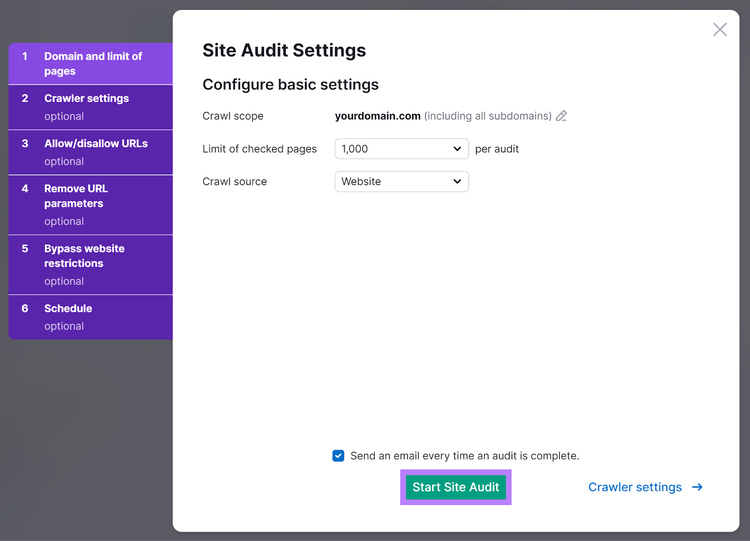Click the Crawl source label
This screenshot has height=541, width=750.
[x=234, y=182]
